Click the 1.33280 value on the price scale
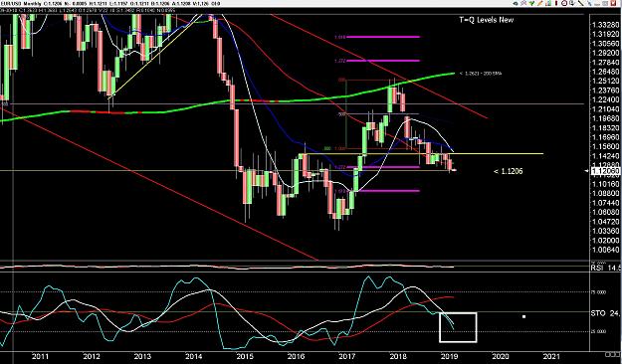This screenshot has width=622, height=364. pos(605,25)
